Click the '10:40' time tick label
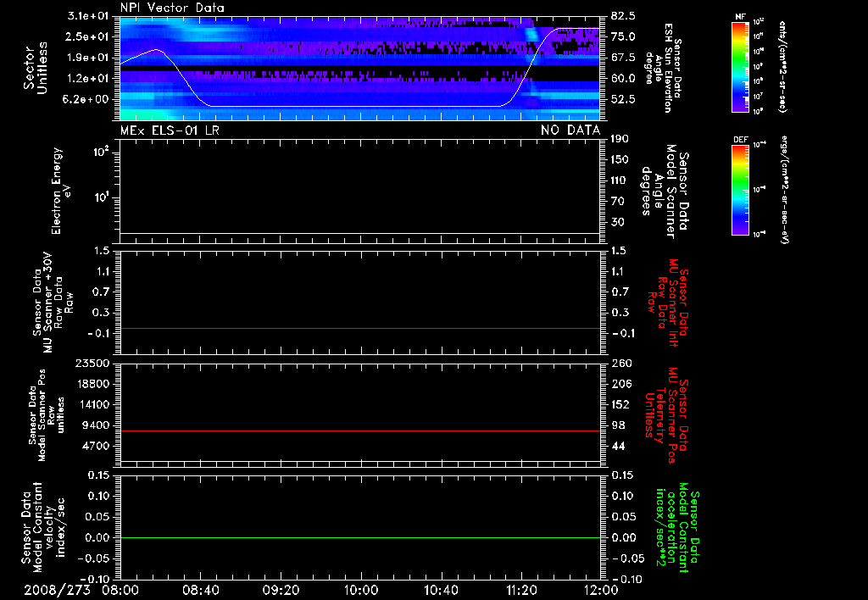The width and height of the screenshot is (868, 600). (x=441, y=590)
